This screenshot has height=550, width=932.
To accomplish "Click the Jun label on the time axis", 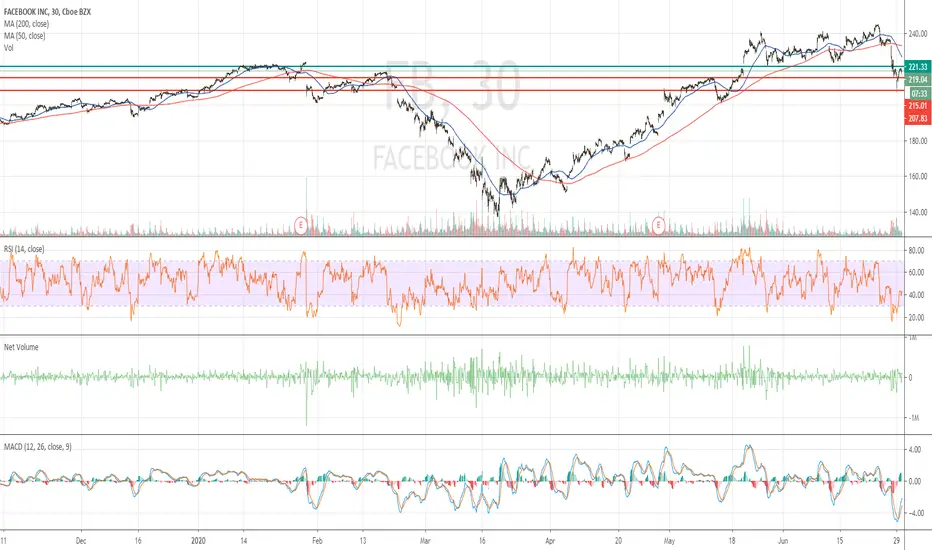I will (x=783, y=541).
